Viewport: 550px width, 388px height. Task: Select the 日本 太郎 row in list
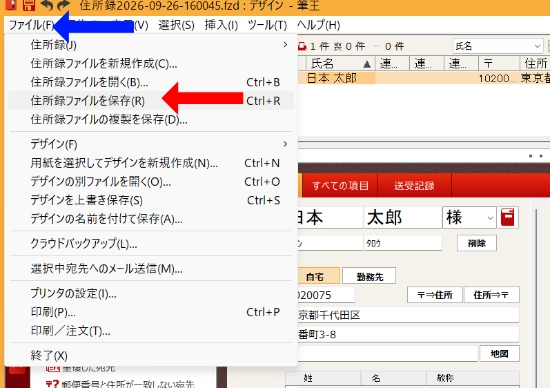tap(424, 78)
